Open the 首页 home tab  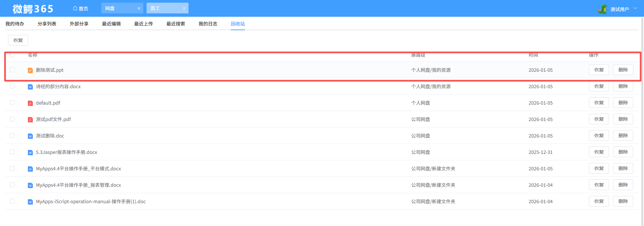80,8
